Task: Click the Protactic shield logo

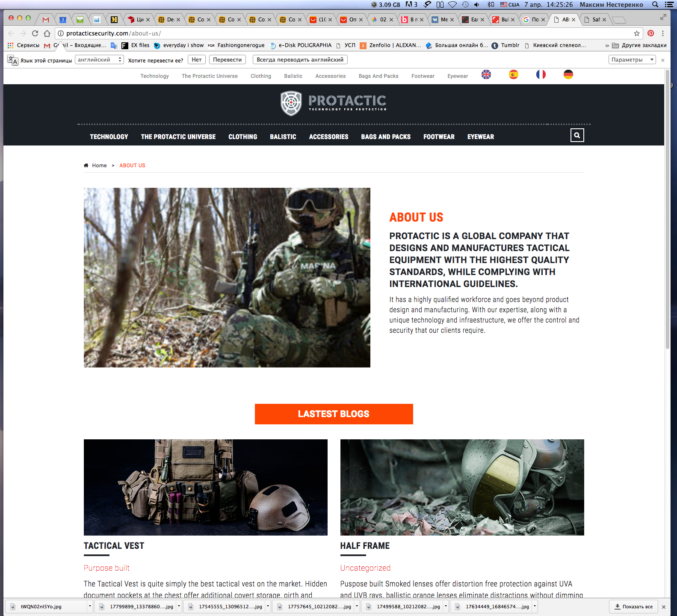Action: pyautogui.click(x=291, y=103)
